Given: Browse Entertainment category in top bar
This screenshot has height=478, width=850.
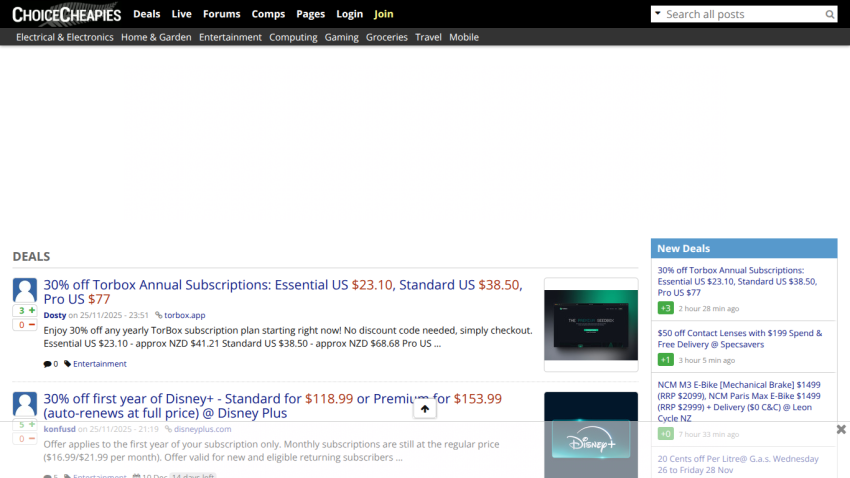Looking at the screenshot, I should pyautogui.click(x=230, y=37).
